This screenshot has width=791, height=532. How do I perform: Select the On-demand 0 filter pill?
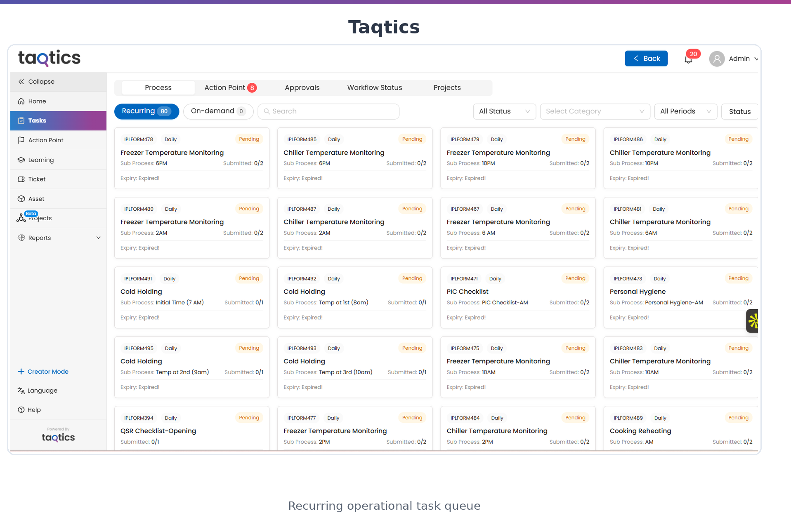(x=218, y=111)
